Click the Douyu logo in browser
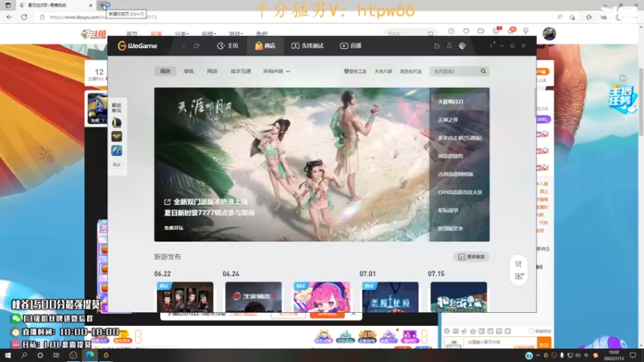 click(93, 34)
